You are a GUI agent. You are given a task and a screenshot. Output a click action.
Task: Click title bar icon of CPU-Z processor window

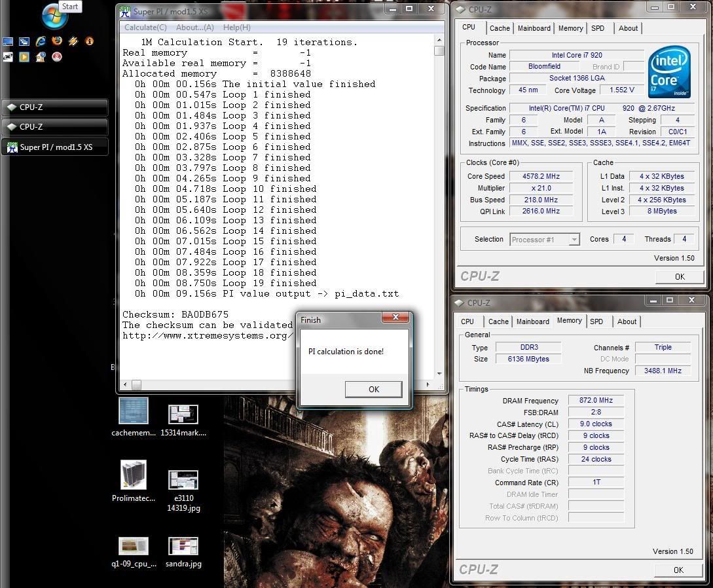coord(461,9)
